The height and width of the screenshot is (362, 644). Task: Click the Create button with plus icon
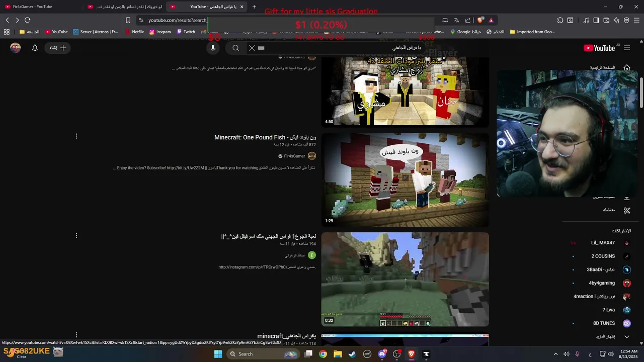coord(57,48)
